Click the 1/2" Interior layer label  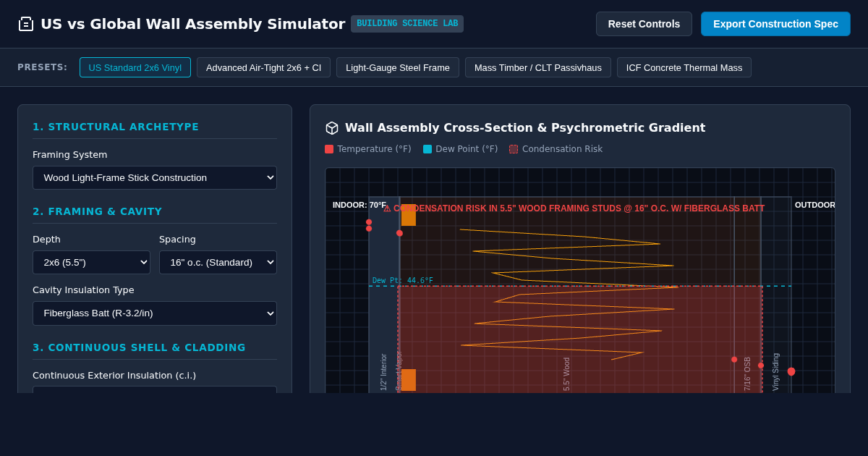pos(384,372)
